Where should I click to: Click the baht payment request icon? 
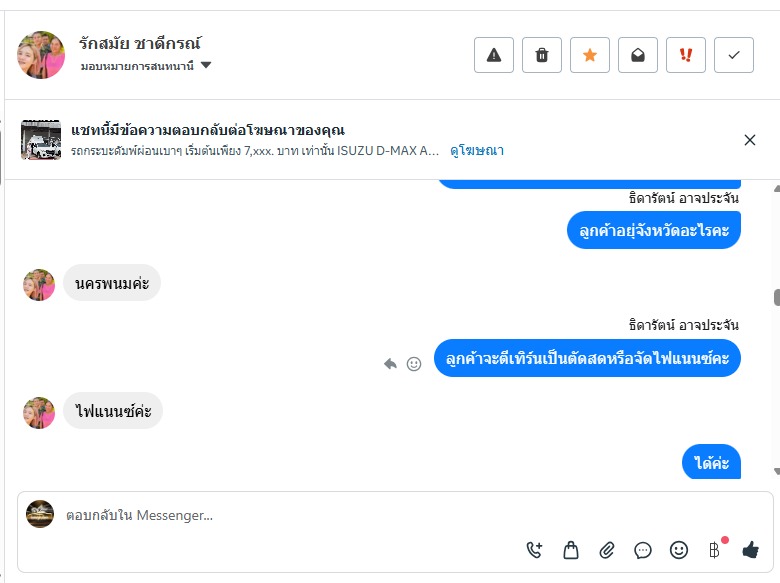(714, 549)
